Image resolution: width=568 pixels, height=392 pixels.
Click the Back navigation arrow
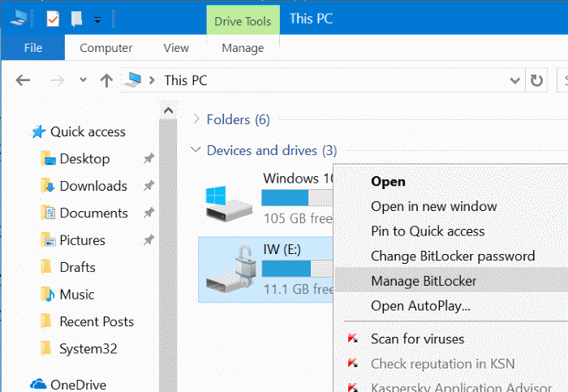(23, 80)
